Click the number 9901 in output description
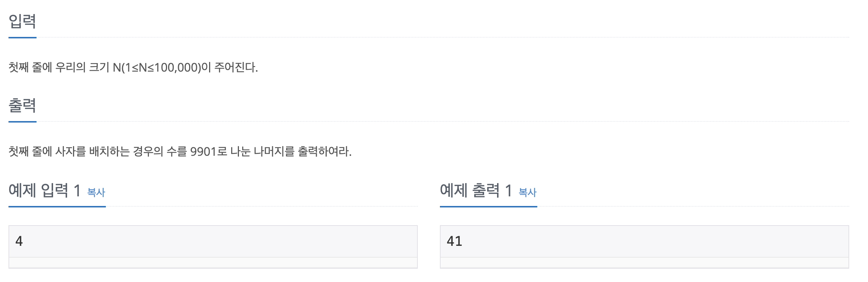The height and width of the screenshot is (282, 868). click(203, 152)
